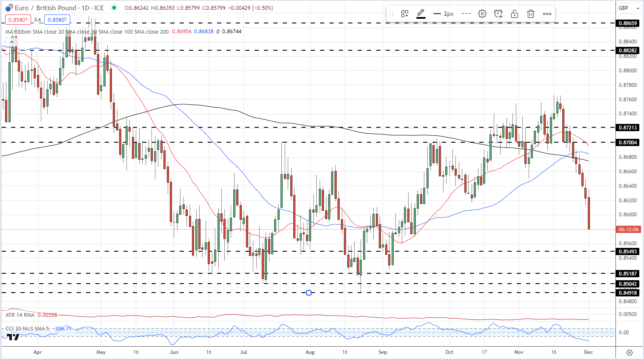644x359 pixels.
Task: Collapse the indicator legend with chevron
Action: point(11,42)
